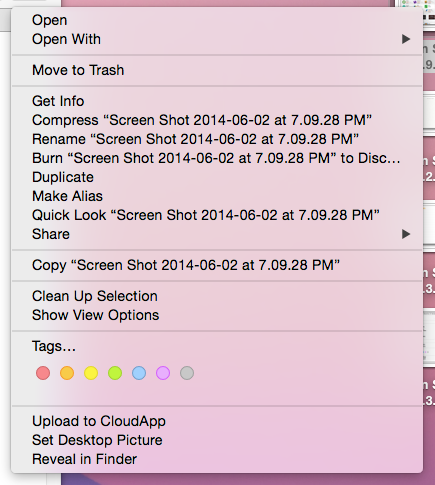Select Reveal in Finder
Viewport: 435px width, 485px height.
coord(217,459)
